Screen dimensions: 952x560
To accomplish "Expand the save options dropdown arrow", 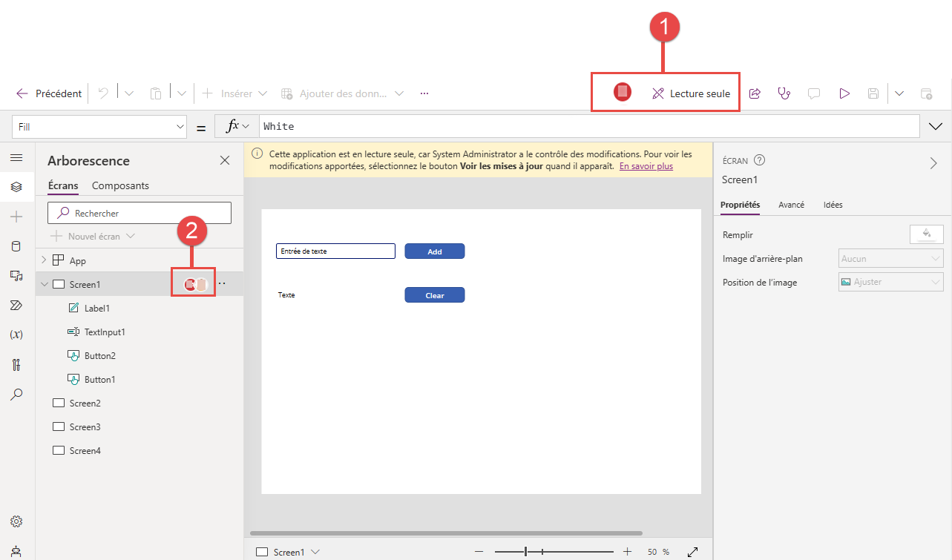I will coord(899,93).
